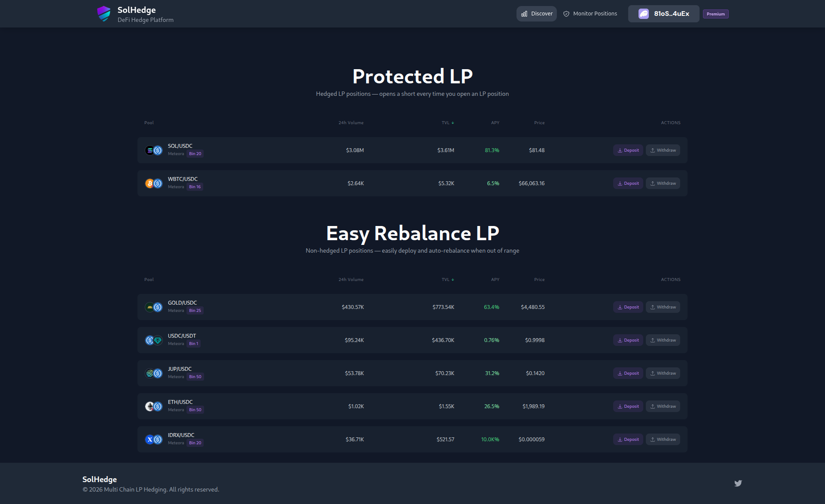Open the Twitter link in the footer
This screenshot has width=825, height=504.
[738, 483]
